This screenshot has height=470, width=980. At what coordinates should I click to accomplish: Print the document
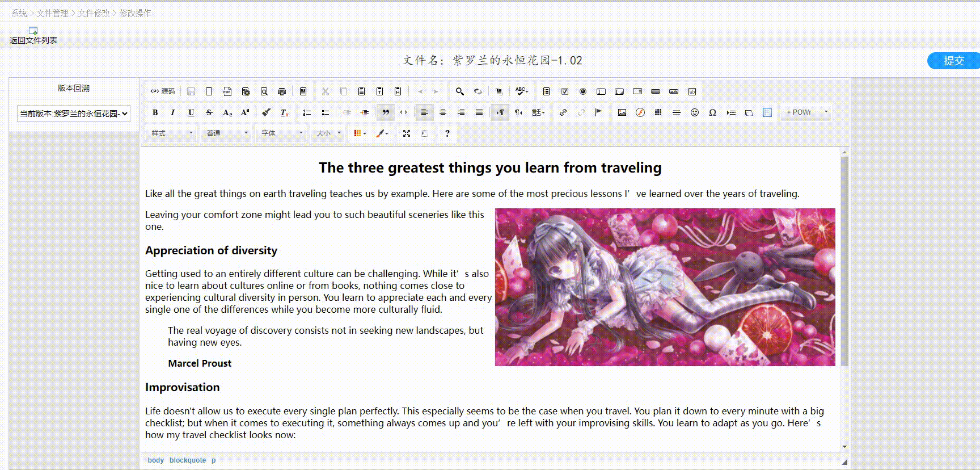pos(282,91)
